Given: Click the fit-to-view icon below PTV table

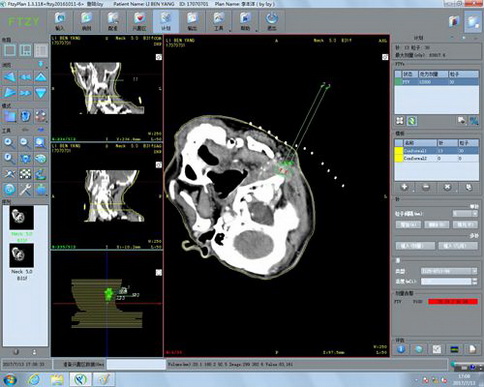Looking at the screenshot, I should pyautogui.click(x=400, y=121).
